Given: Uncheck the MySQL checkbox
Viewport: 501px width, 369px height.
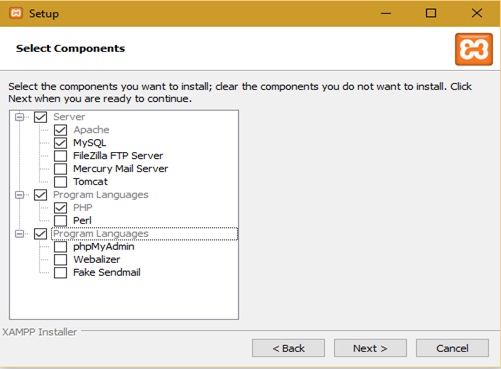Looking at the screenshot, I should click(60, 143).
